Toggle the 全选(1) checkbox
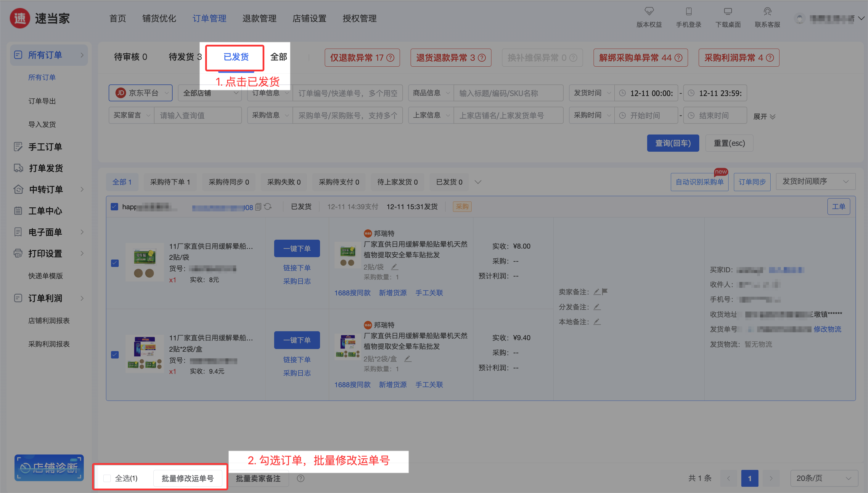Viewport: 868px width, 493px height. click(107, 478)
